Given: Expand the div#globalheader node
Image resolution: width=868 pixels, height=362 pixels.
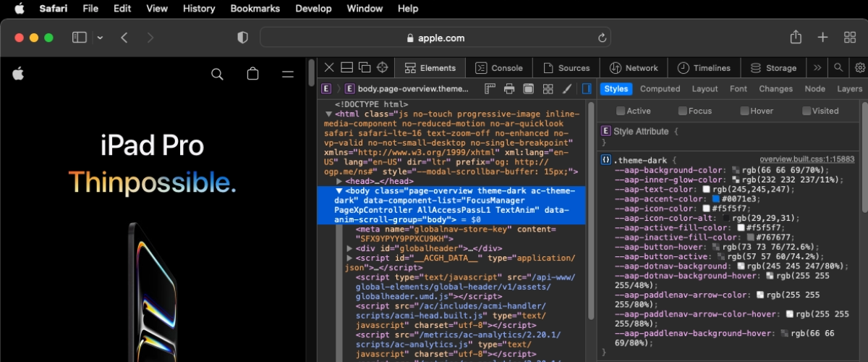Looking at the screenshot, I should pos(350,248).
